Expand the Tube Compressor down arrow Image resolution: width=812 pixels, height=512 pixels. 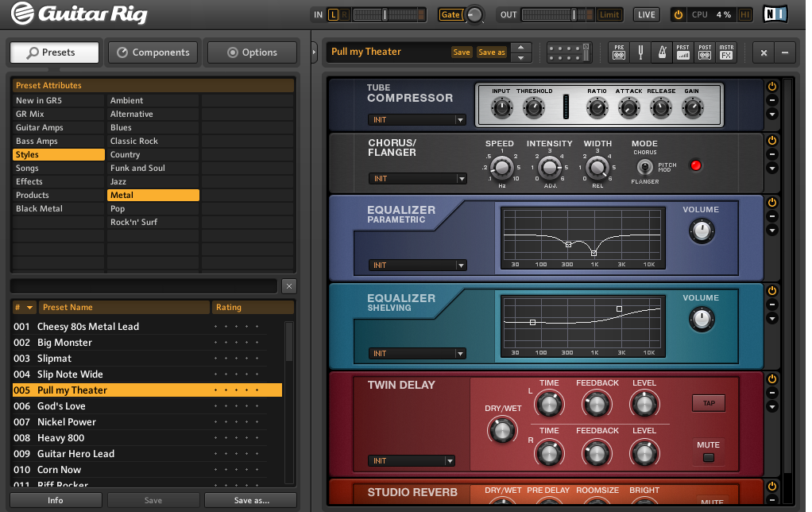(x=771, y=114)
